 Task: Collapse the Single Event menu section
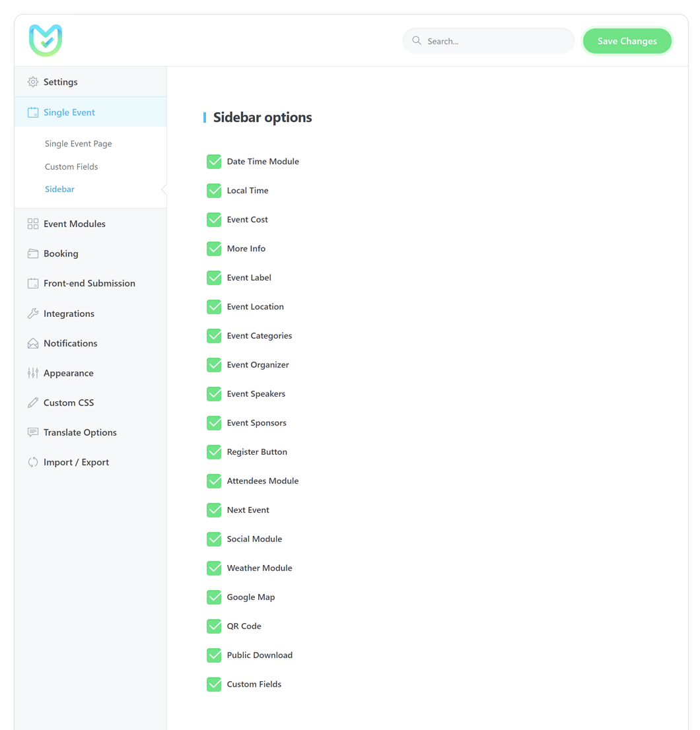coord(69,112)
